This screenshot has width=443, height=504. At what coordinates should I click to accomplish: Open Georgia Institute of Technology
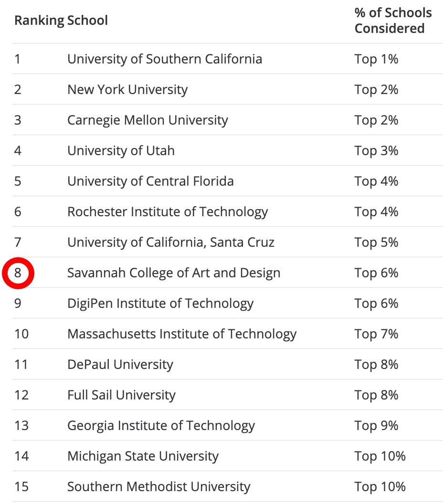pyautogui.click(x=161, y=426)
